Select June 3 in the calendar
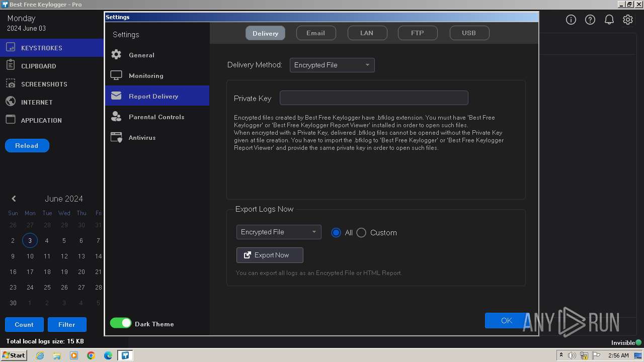This screenshot has width=644, height=362. pos(30,241)
